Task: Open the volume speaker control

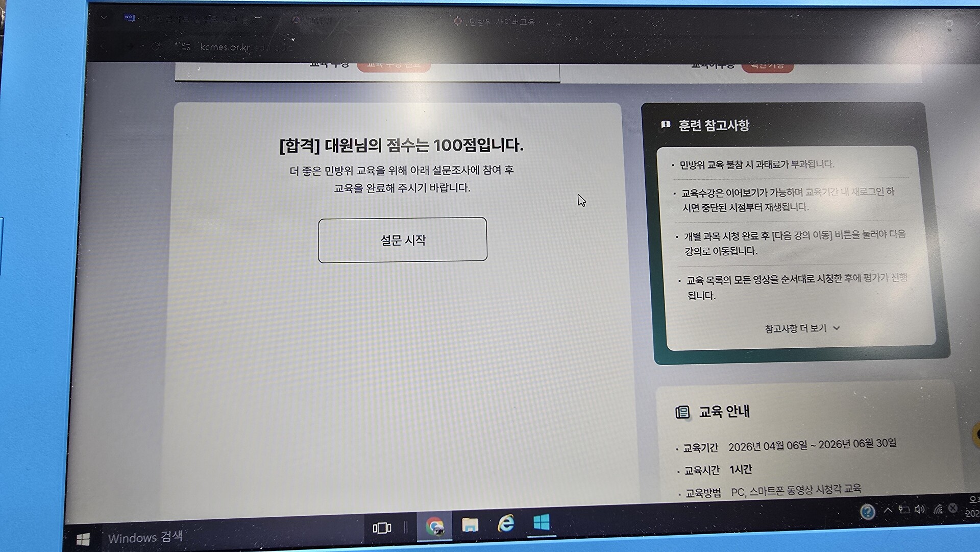Action: tap(920, 509)
